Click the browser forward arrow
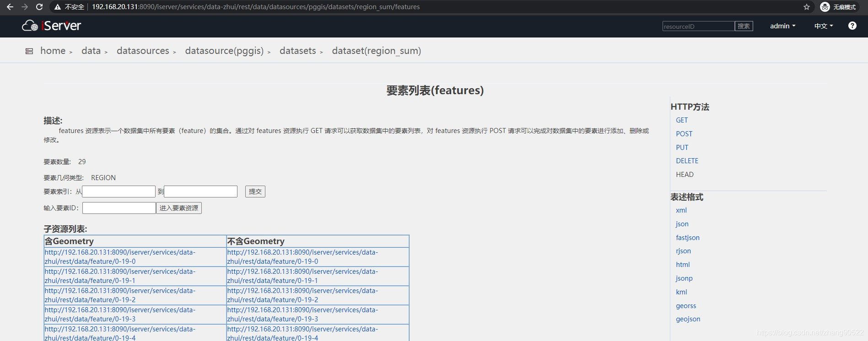 25,7
